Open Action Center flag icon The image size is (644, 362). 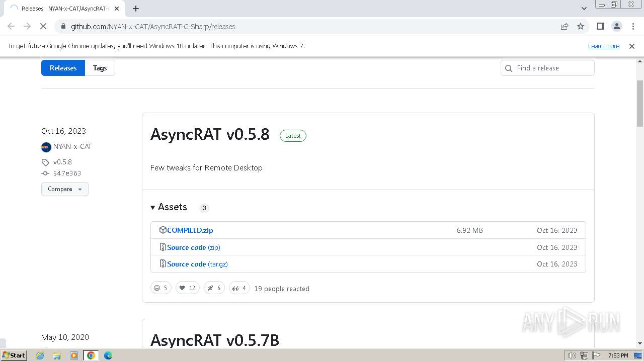[596, 355]
